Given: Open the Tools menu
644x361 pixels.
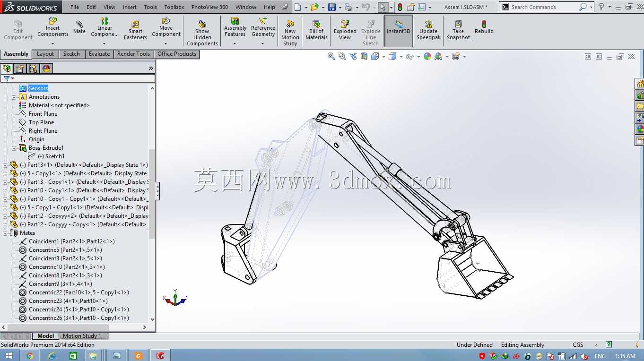Looking at the screenshot, I should (150, 7).
